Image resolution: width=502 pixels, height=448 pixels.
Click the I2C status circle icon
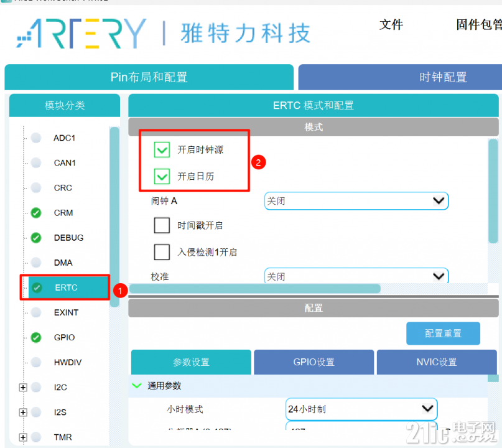(36, 387)
